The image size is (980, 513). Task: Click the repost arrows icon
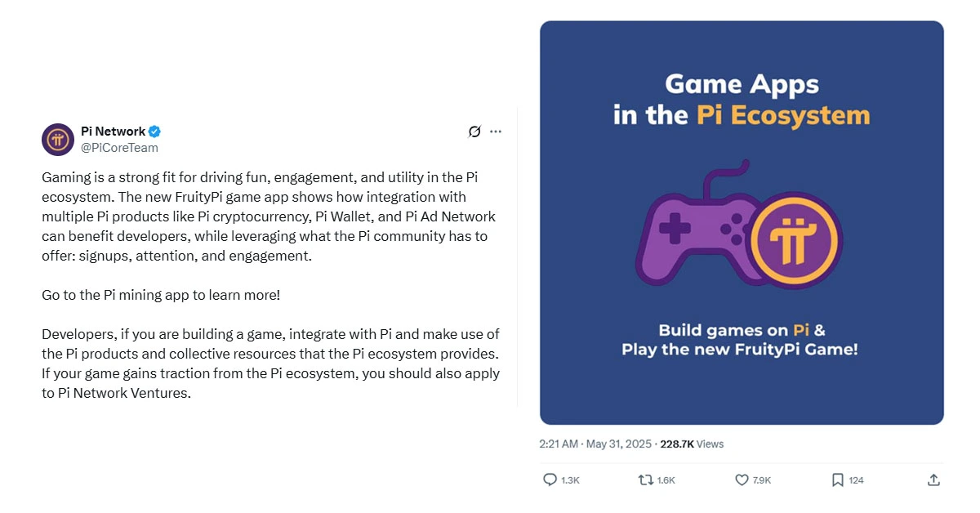(645, 480)
